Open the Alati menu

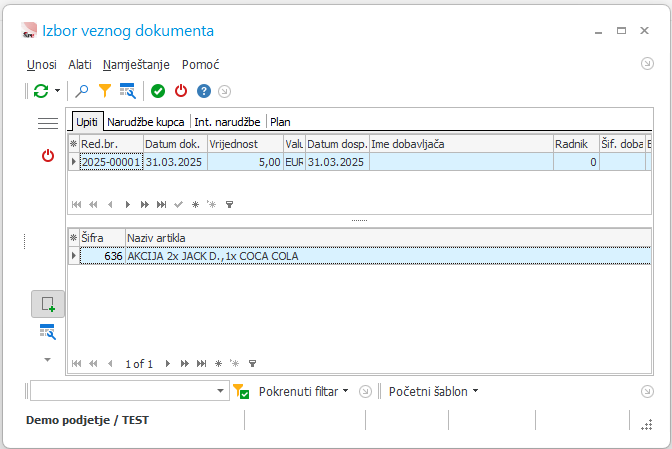click(x=80, y=65)
